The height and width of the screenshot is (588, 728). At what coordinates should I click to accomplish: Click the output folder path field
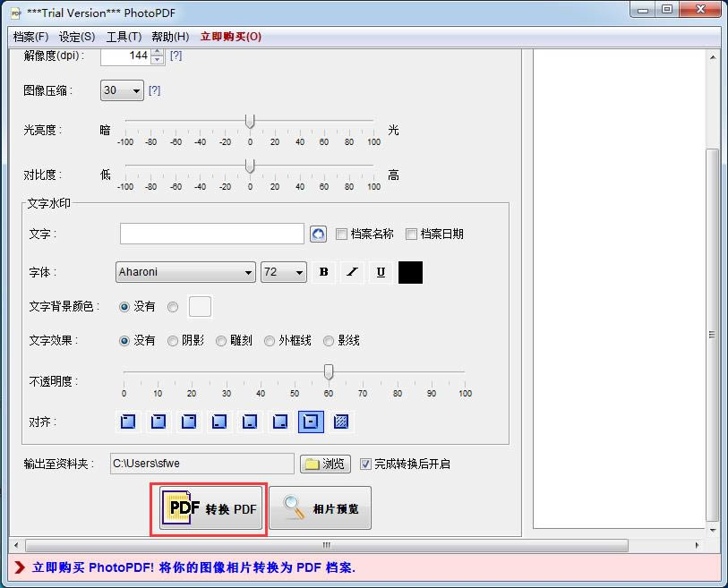(x=202, y=464)
